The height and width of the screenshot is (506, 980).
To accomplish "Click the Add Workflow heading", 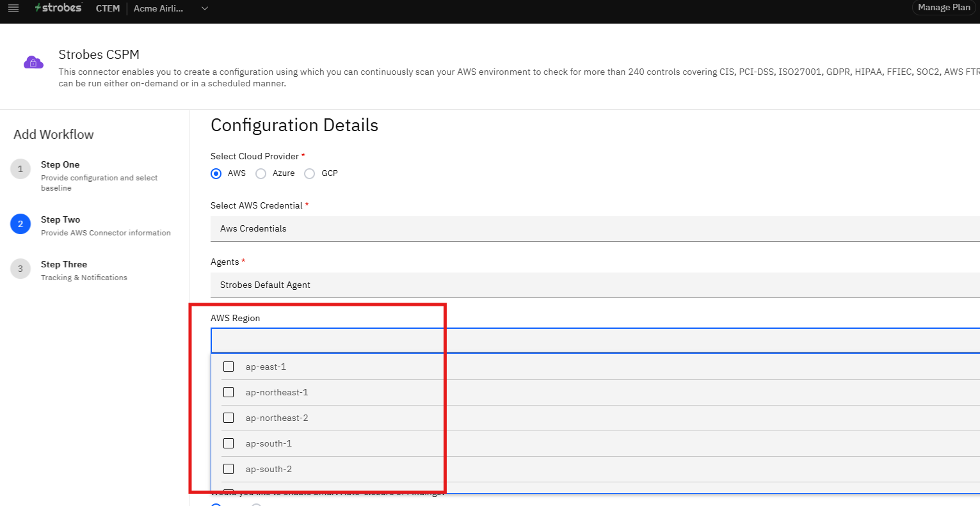I will point(54,134).
